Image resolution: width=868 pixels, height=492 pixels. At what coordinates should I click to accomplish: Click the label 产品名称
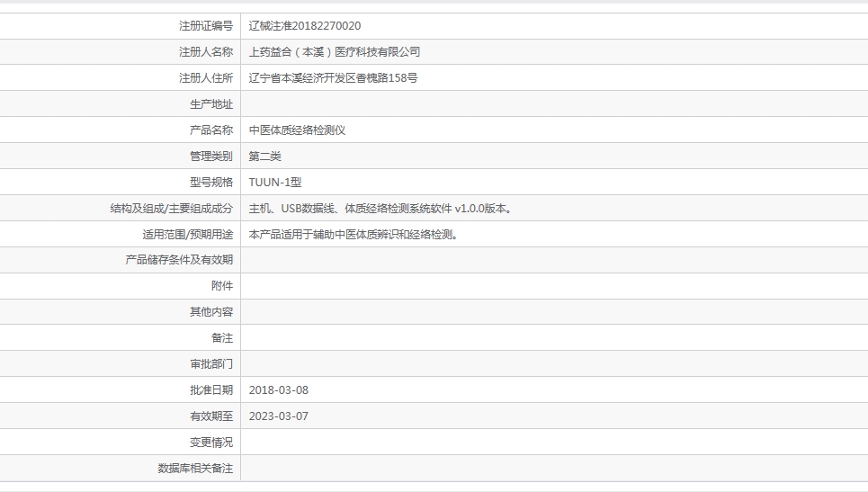click(211, 130)
